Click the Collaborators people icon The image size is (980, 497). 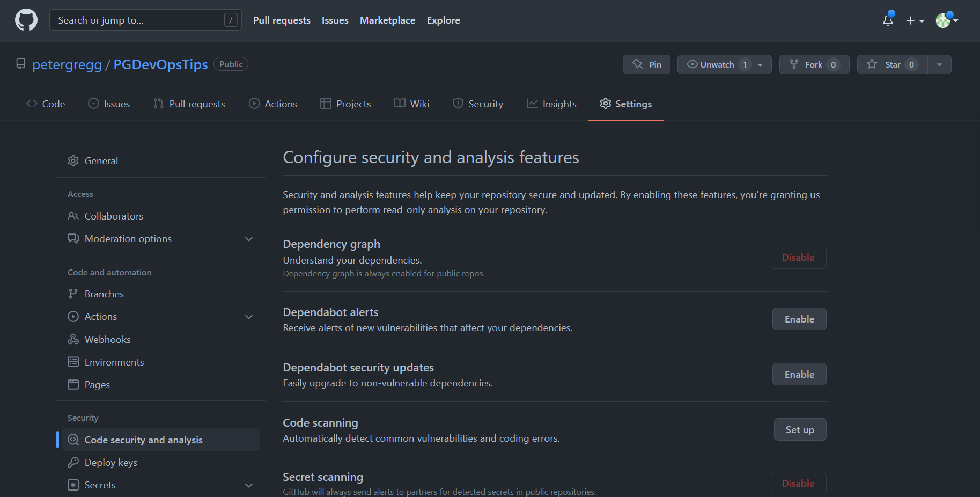tap(73, 216)
